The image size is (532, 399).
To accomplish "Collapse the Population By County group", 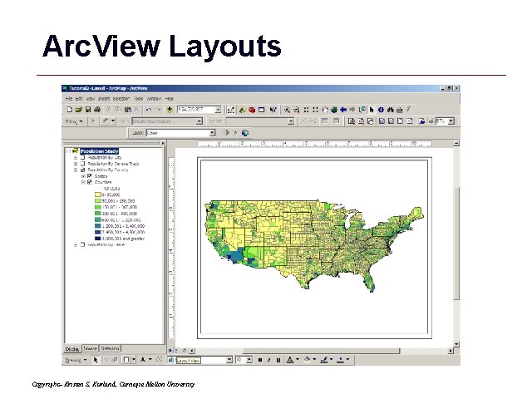I will click(76, 170).
